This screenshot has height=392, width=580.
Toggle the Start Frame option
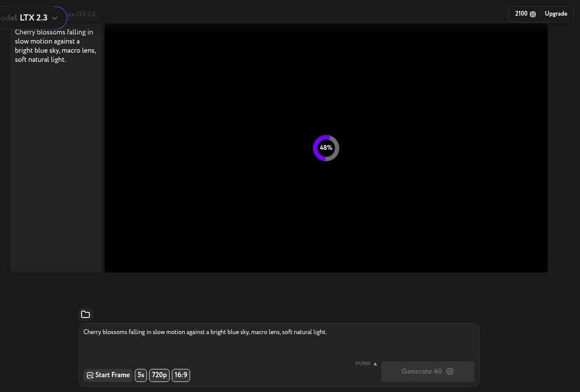click(x=108, y=375)
